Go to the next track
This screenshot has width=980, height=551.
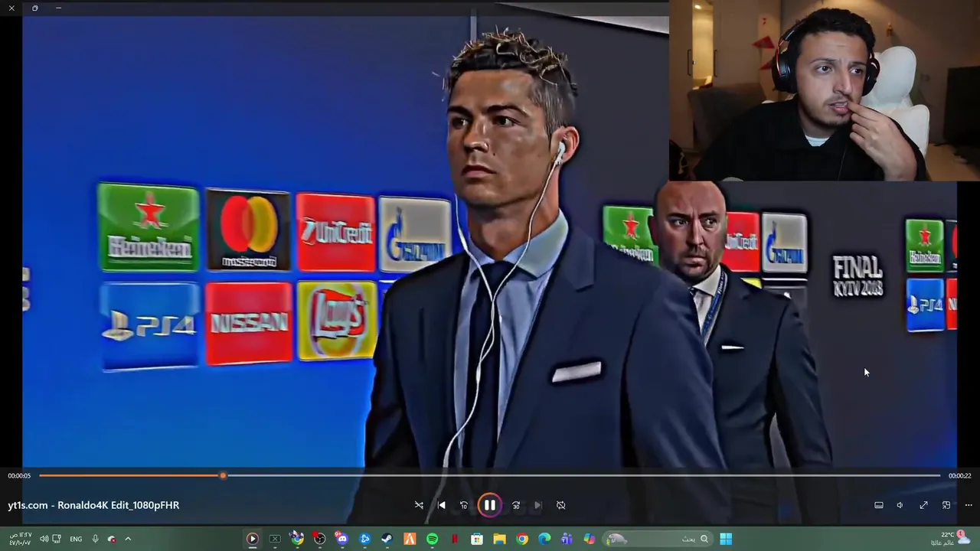[x=537, y=505]
